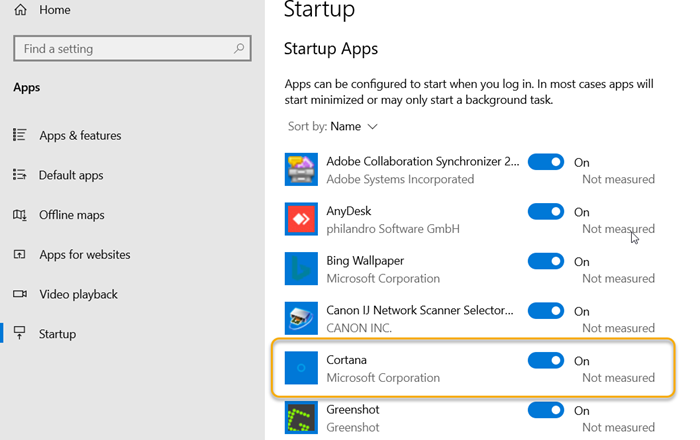Switch off Greenshot startup toggle
Viewport: 700px width, 440px height.
click(x=546, y=410)
